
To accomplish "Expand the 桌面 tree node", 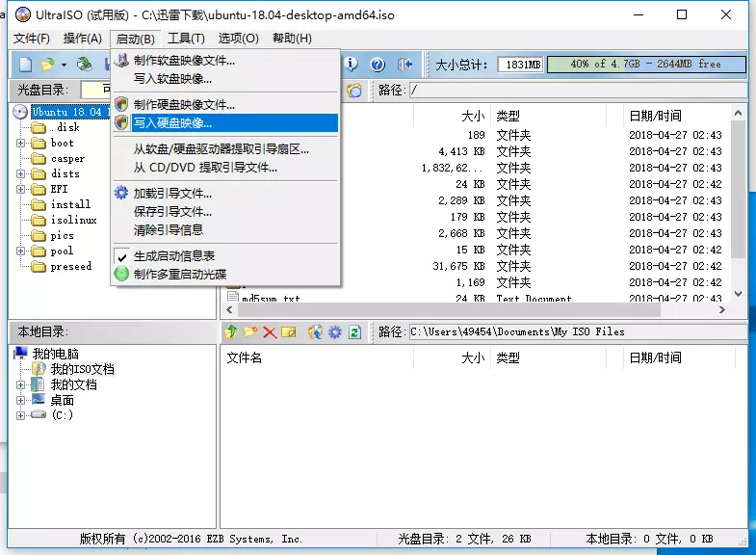I will [20, 400].
